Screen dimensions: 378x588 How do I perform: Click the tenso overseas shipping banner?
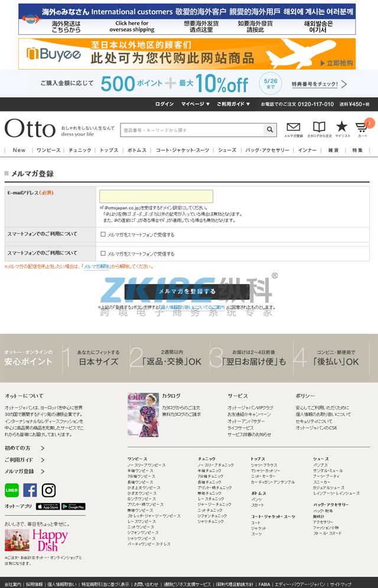click(187, 19)
